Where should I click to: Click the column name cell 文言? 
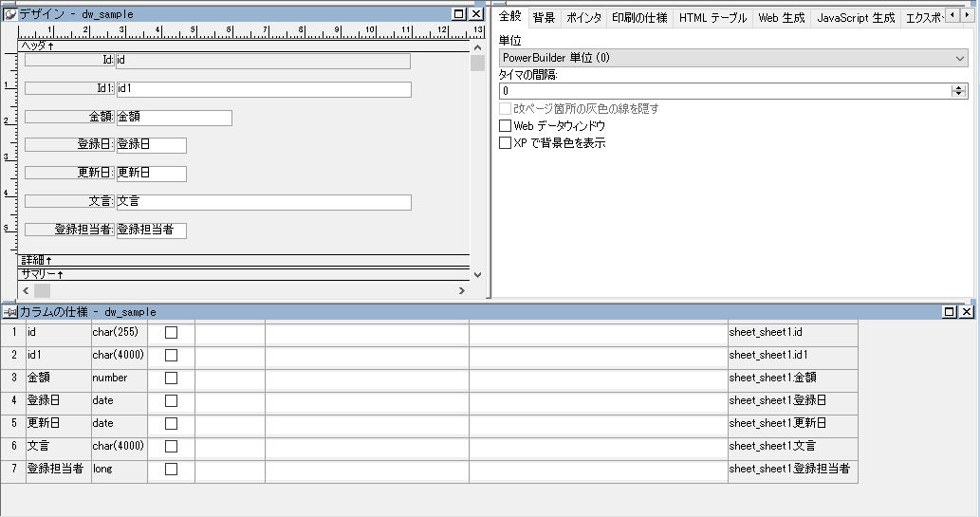pyautogui.click(x=58, y=447)
